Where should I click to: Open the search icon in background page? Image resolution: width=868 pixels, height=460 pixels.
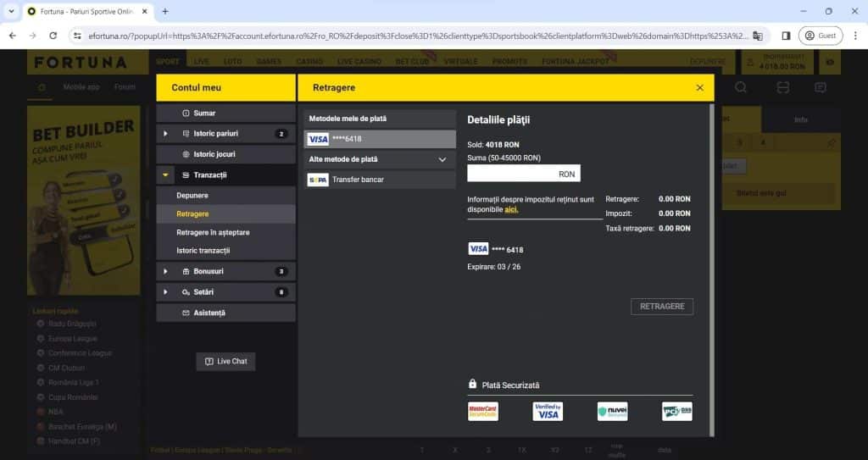741,87
